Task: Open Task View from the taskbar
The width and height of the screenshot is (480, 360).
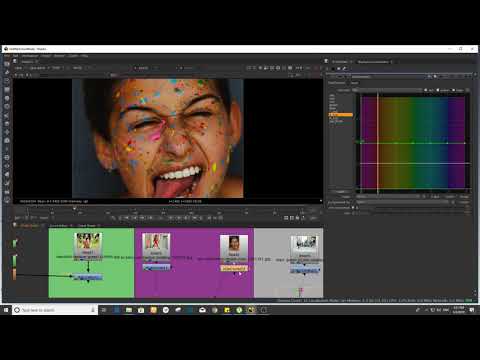Action: [x=104, y=310]
